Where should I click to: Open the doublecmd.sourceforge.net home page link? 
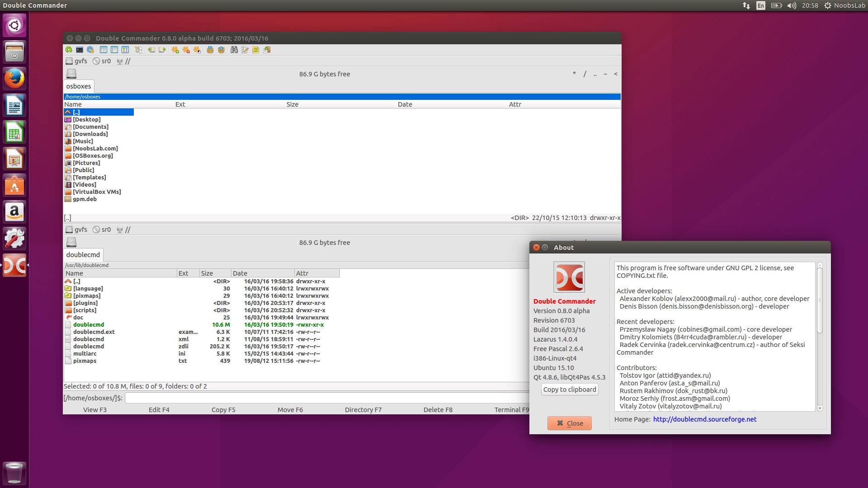tap(704, 419)
